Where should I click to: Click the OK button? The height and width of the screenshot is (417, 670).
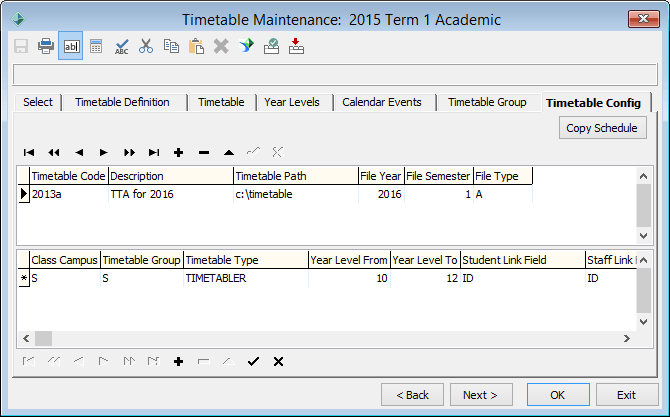point(558,395)
